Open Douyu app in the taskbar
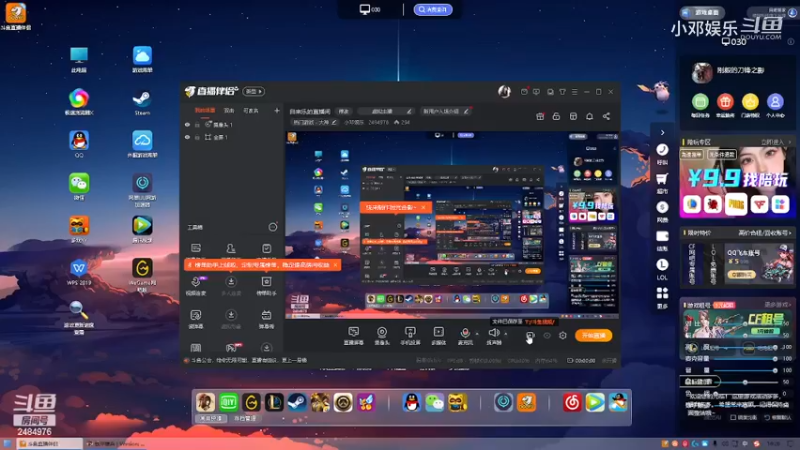Image resolution: width=800 pixels, height=450 pixels. tap(49, 444)
